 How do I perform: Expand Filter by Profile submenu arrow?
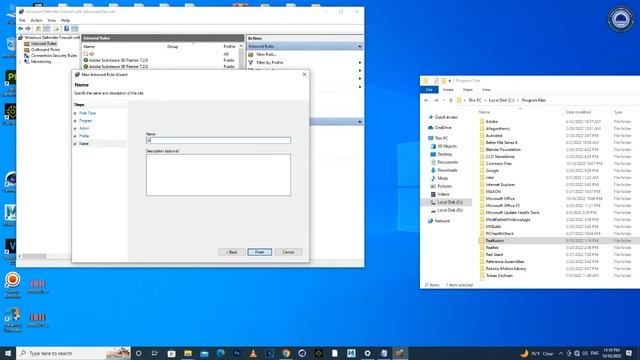click(360, 62)
